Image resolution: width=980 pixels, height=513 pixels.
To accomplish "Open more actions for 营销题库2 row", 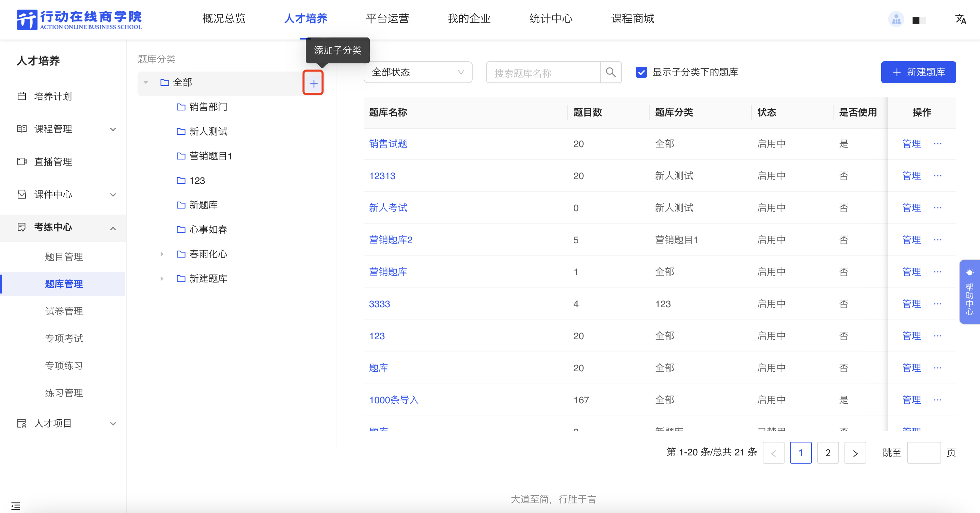I will coord(938,240).
